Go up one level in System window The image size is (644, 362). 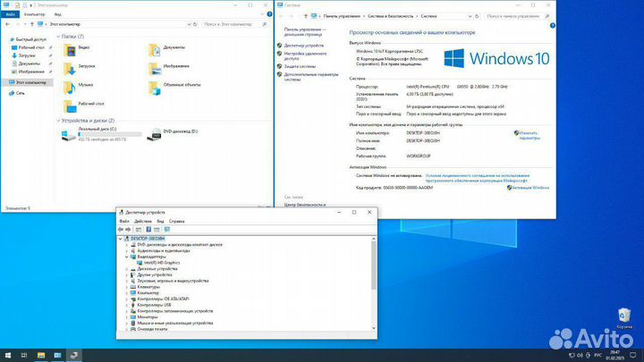306,16
